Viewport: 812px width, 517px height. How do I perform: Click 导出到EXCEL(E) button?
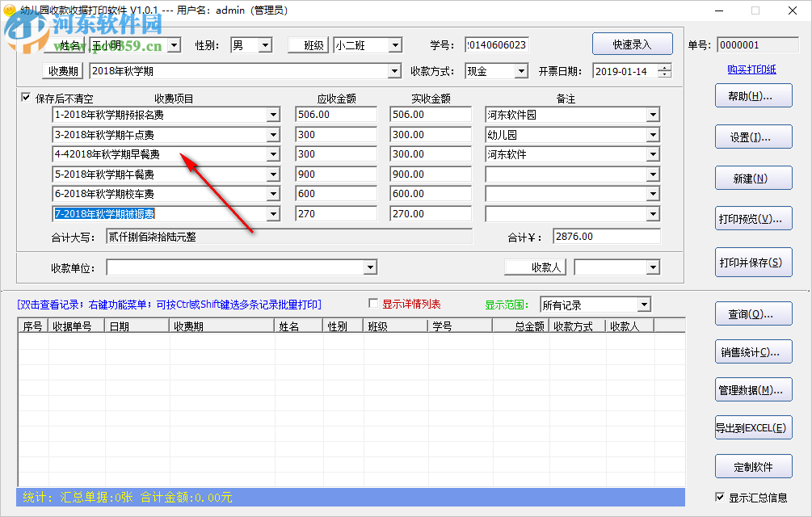[x=754, y=428]
